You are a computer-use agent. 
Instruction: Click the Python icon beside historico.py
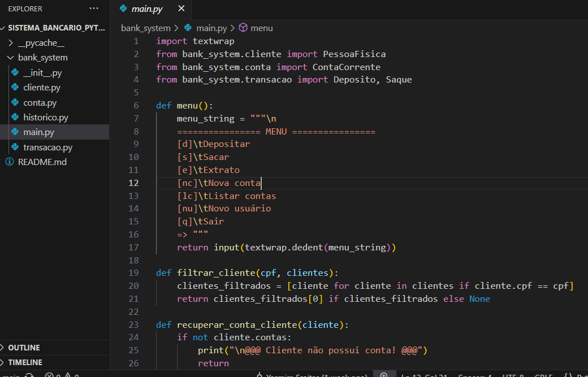pyautogui.click(x=15, y=118)
